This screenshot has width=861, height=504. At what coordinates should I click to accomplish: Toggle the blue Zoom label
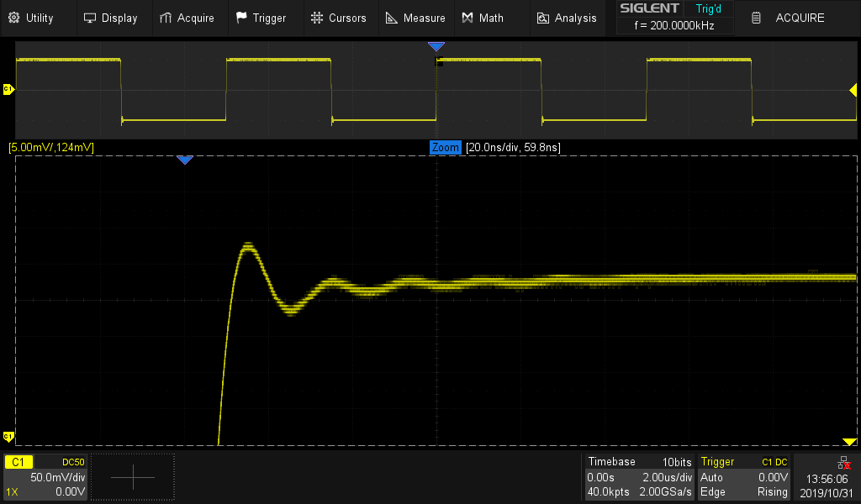[x=446, y=148]
